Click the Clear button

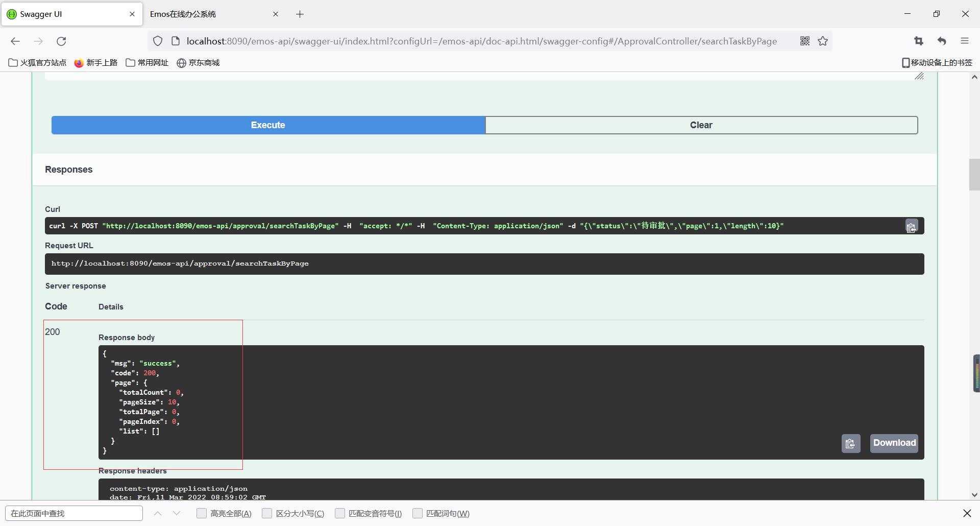701,125
